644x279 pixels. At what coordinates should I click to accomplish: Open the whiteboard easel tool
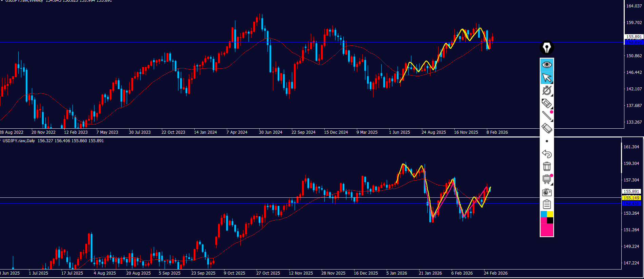tap(546, 179)
